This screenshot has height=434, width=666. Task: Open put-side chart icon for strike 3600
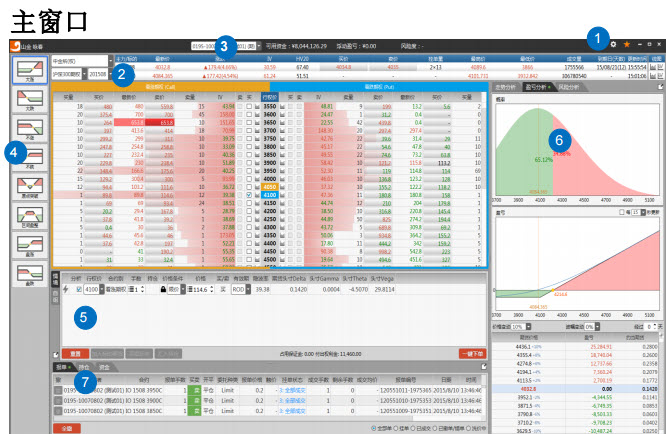point(282,115)
